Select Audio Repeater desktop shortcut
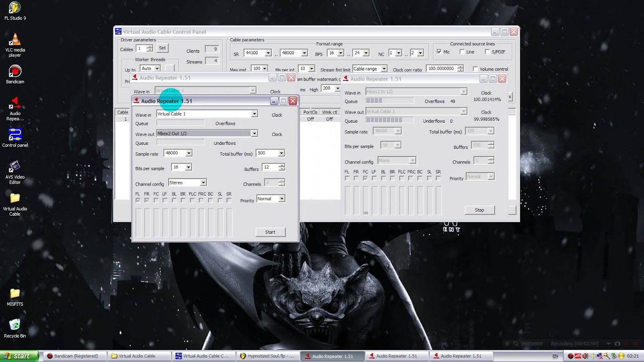Viewport: 644px width, 362px height. click(15, 109)
